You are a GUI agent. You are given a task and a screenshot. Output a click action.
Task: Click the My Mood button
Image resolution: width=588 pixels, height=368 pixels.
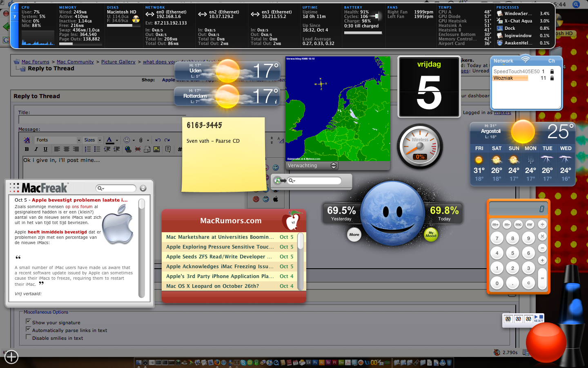[x=431, y=234]
